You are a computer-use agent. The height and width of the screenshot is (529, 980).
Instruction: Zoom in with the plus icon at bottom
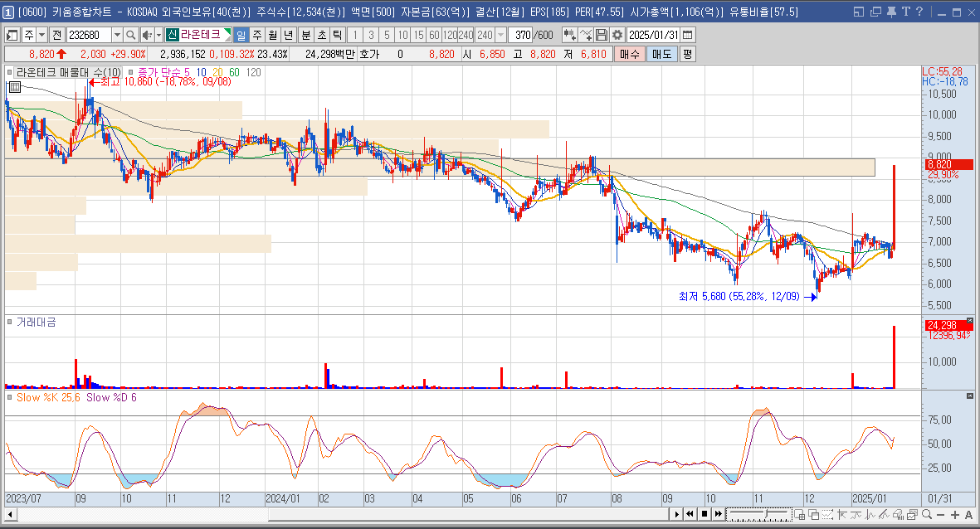tap(954, 515)
